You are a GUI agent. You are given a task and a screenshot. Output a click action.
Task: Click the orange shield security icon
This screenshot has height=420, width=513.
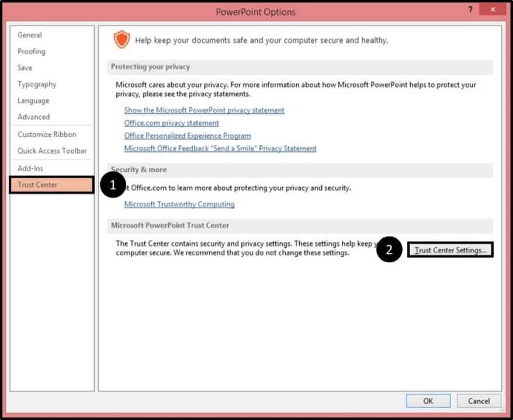pos(122,40)
